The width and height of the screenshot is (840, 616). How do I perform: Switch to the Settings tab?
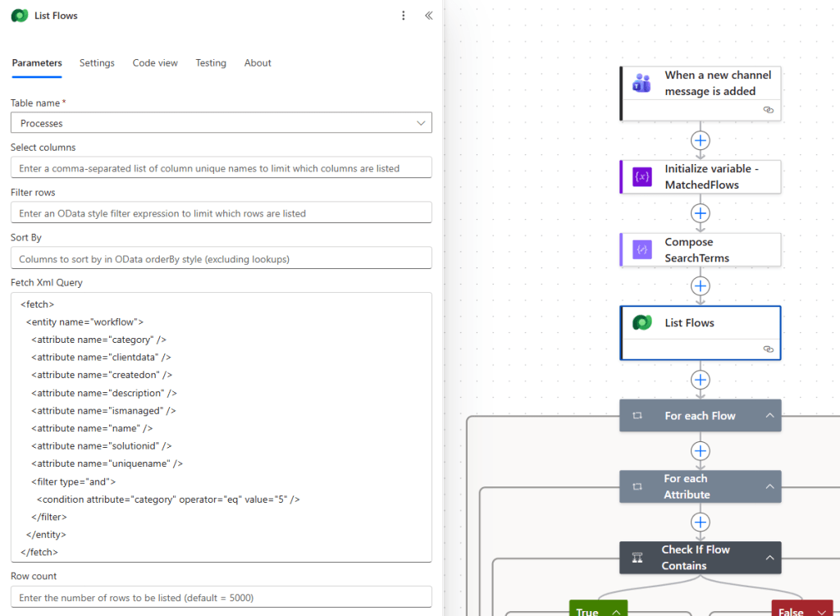pos(97,63)
